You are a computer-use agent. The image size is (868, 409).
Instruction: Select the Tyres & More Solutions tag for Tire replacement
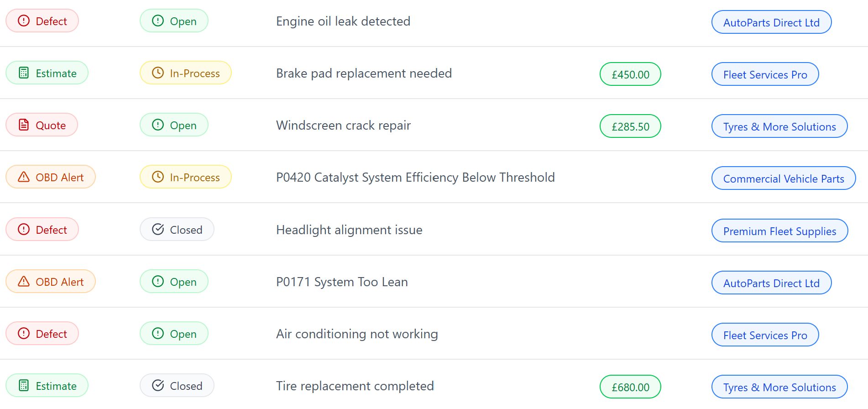(x=779, y=387)
